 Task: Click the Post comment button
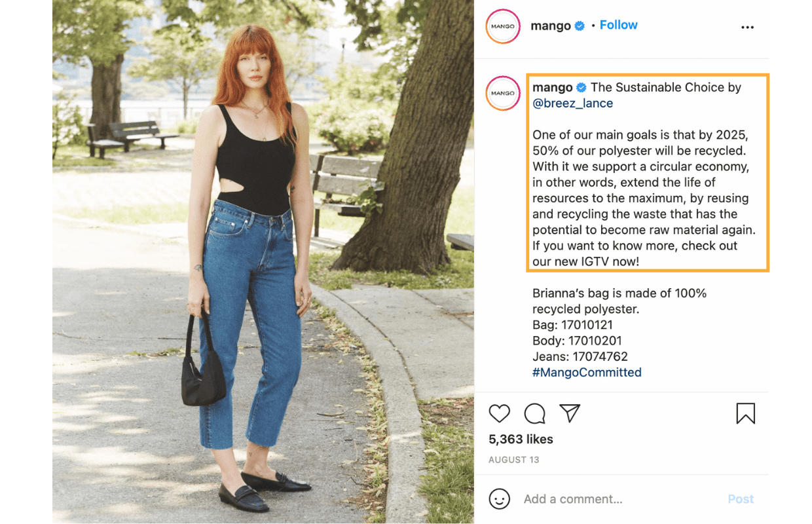[741, 499]
